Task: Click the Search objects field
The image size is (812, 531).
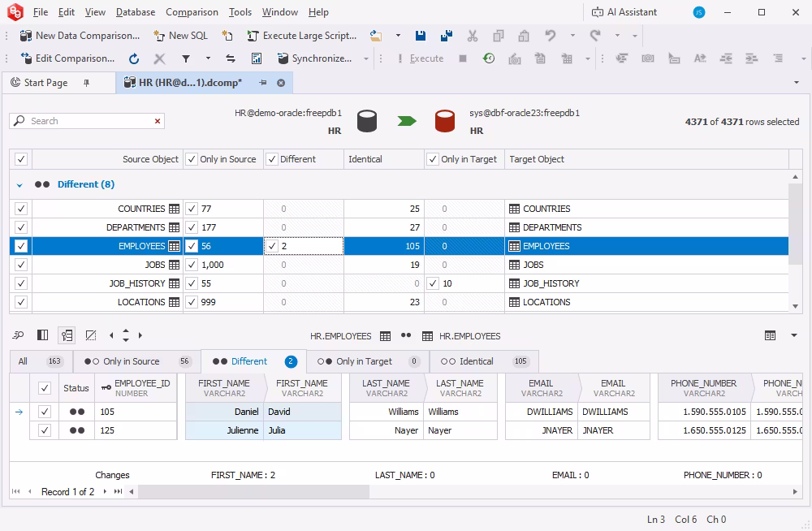Action: [88, 121]
